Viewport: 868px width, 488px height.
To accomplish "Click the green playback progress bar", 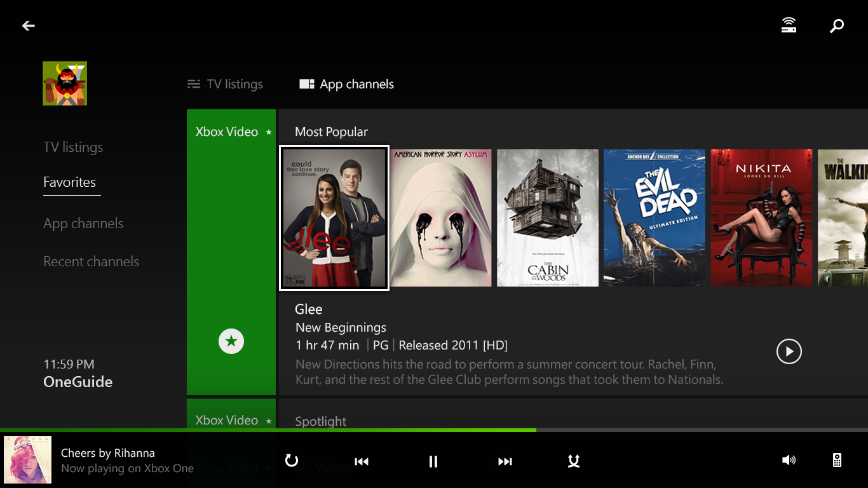I will point(267,430).
